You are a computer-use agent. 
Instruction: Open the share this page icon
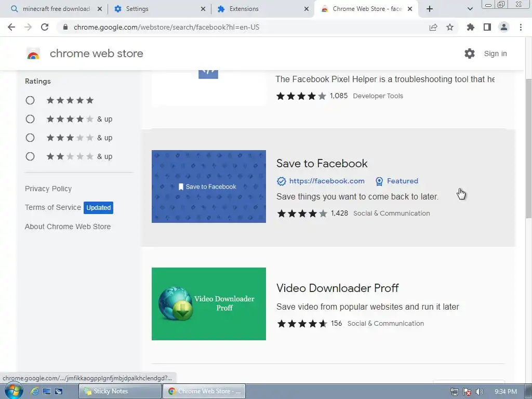[433, 27]
